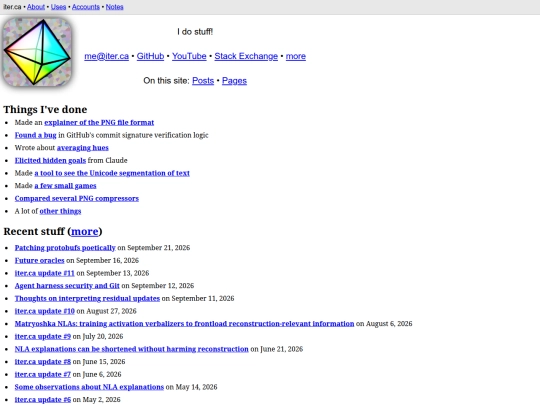The image size is (540, 405).
Task: Click the 'Things I've done' heading
Action: click(45, 110)
